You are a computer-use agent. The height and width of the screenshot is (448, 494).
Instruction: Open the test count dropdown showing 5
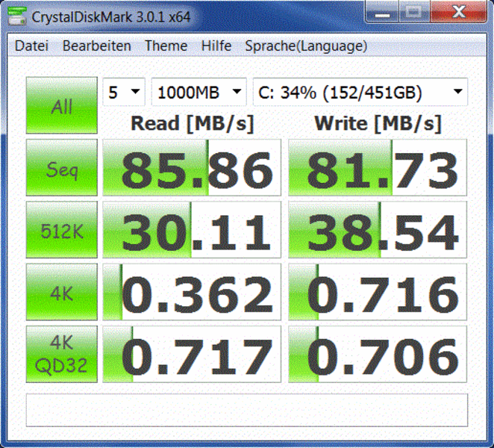click(x=124, y=92)
